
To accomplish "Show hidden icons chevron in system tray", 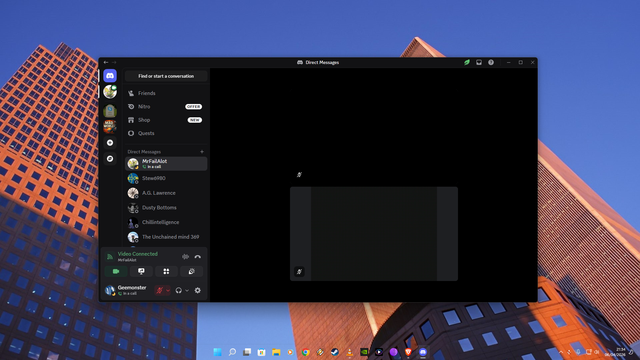I will [x=561, y=352].
